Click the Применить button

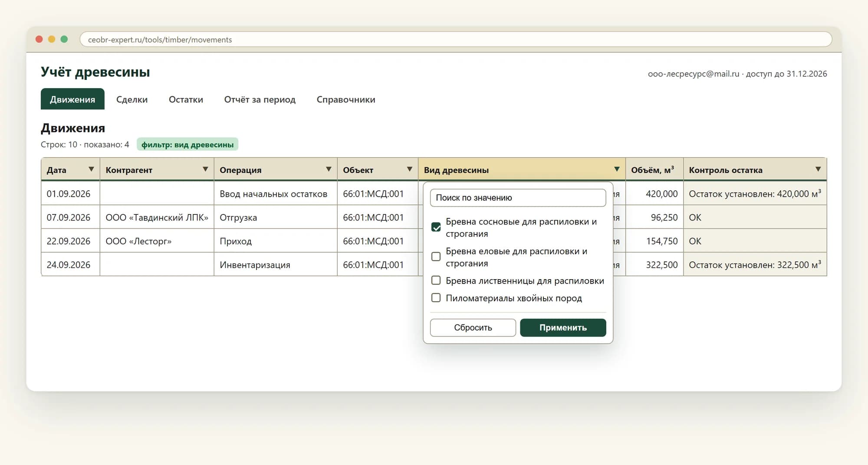pyautogui.click(x=563, y=327)
